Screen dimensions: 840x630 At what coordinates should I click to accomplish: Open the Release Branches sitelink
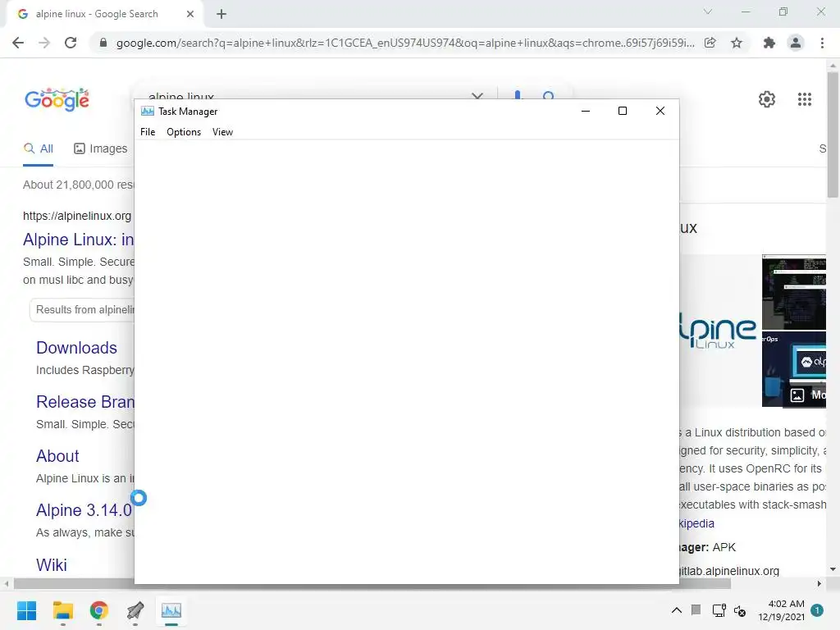(x=85, y=402)
